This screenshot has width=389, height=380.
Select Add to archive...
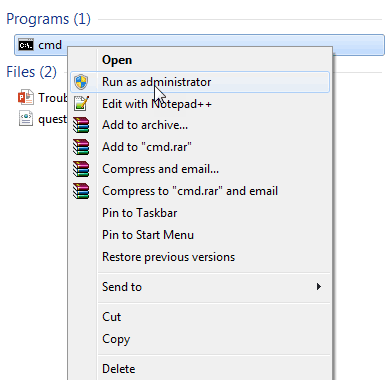pos(200,125)
